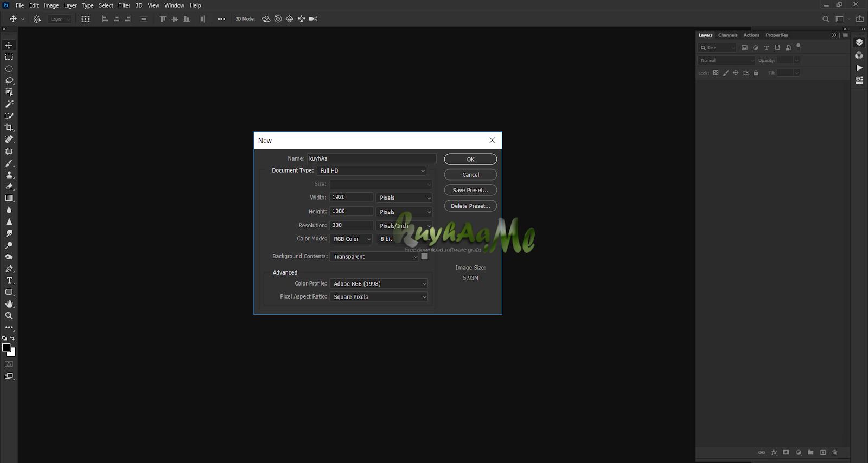Switch to the Properties tab
The image size is (868, 463).
click(x=776, y=35)
